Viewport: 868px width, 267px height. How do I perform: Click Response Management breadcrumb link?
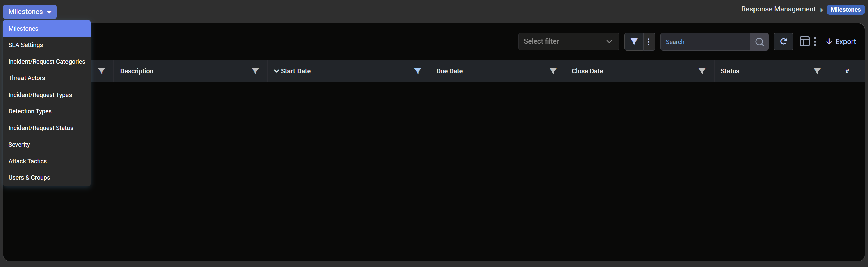778,9
